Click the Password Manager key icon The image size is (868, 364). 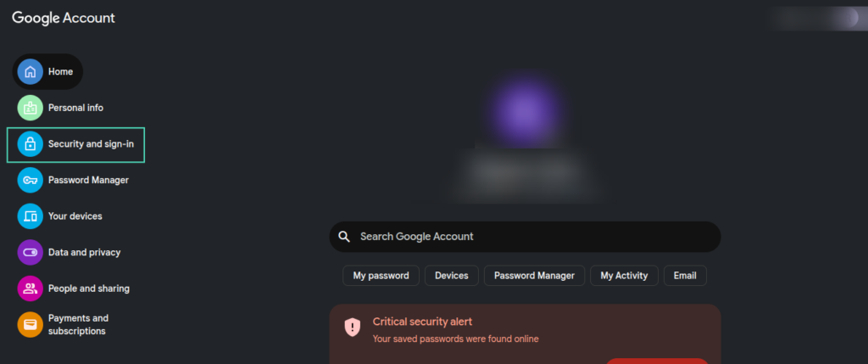(31, 180)
